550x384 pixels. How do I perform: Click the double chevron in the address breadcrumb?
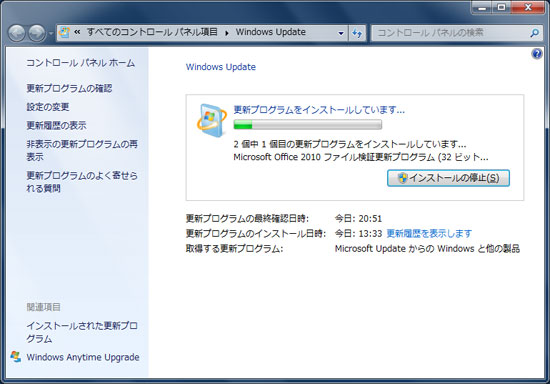[x=77, y=32]
